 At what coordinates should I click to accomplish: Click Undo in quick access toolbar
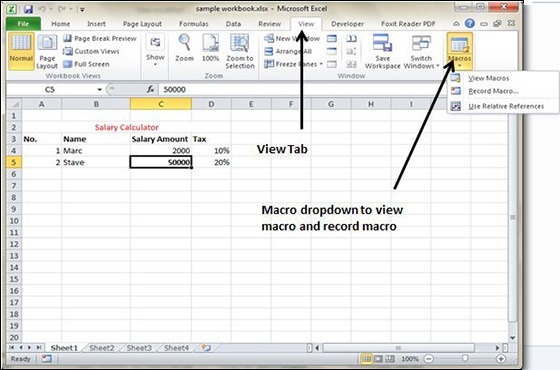pos(42,9)
